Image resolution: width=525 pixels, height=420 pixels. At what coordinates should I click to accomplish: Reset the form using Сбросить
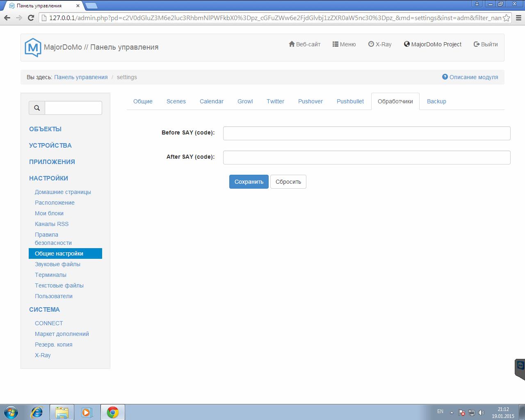[288, 181]
